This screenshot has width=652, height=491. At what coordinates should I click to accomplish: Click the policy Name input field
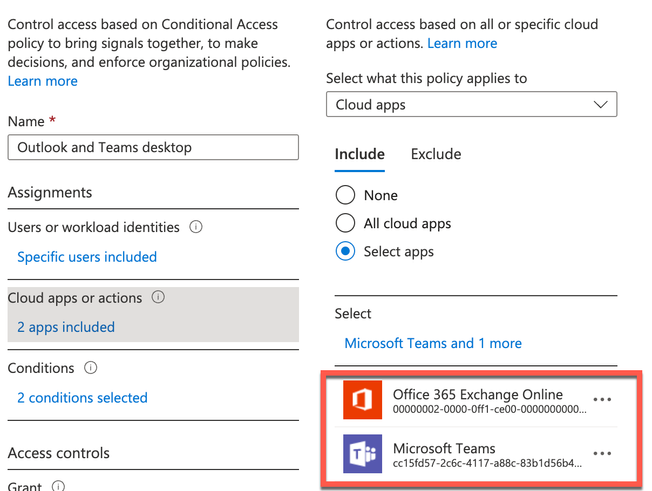153,147
